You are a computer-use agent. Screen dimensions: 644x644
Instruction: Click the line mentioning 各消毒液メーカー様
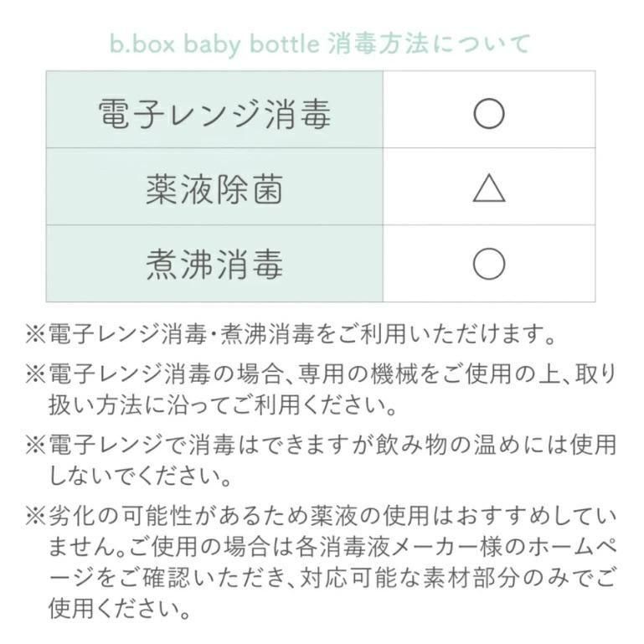pyautogui.click(x=331, y=549)
